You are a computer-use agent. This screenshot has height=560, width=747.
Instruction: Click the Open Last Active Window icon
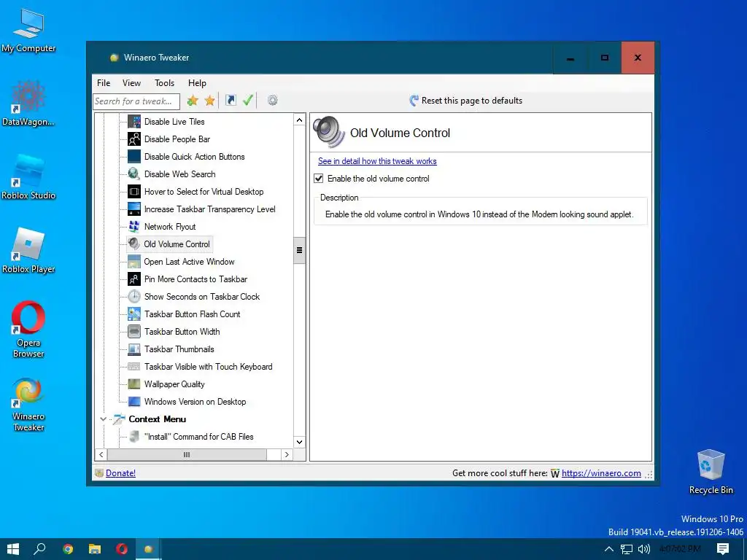pyautogui.click(x=134, y=262)
